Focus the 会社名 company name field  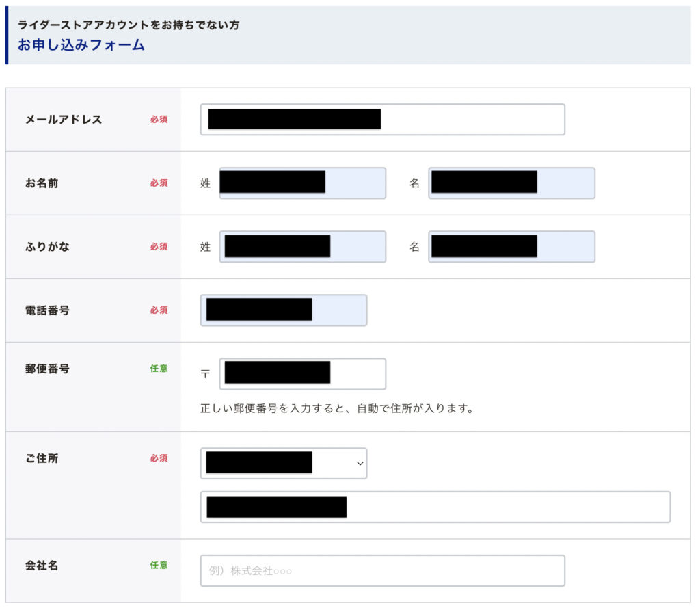pos(382,570)
